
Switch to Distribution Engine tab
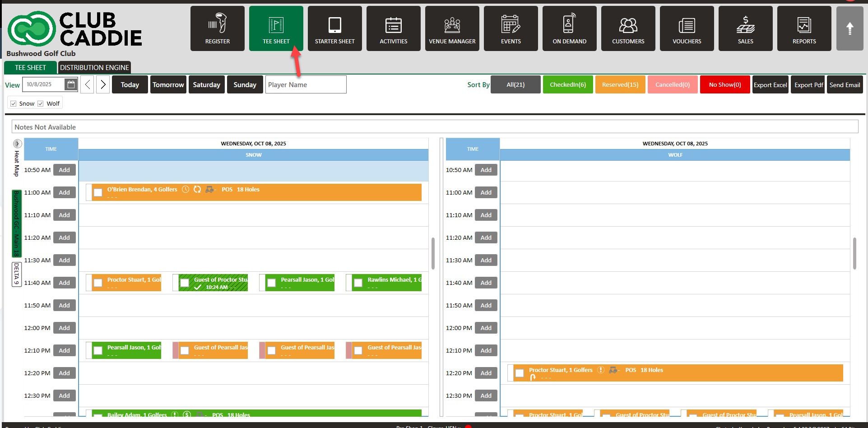click(94, 68)
